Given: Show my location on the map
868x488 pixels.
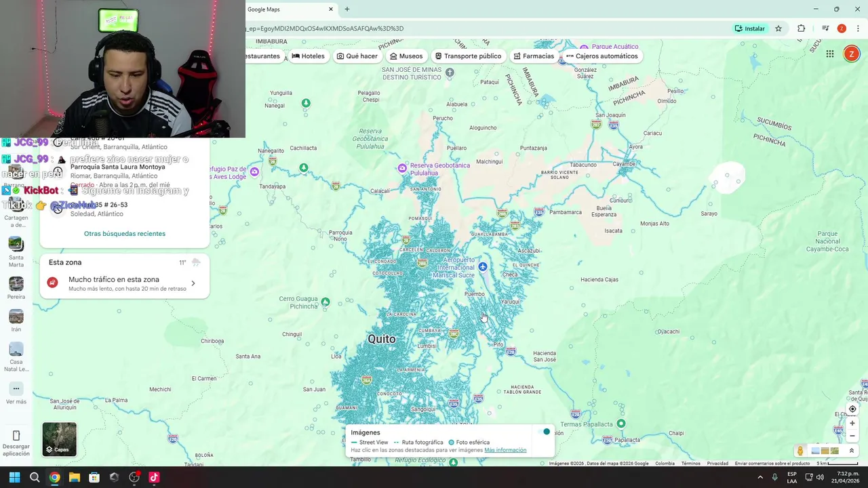Looking at the screenshot, I should click(852, 409).
